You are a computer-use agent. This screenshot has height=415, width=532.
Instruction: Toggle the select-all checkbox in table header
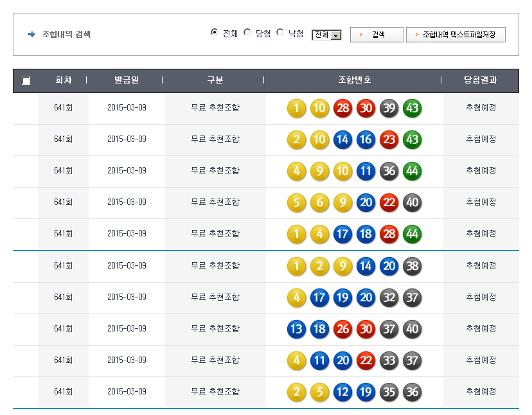(x=26, y=81)
